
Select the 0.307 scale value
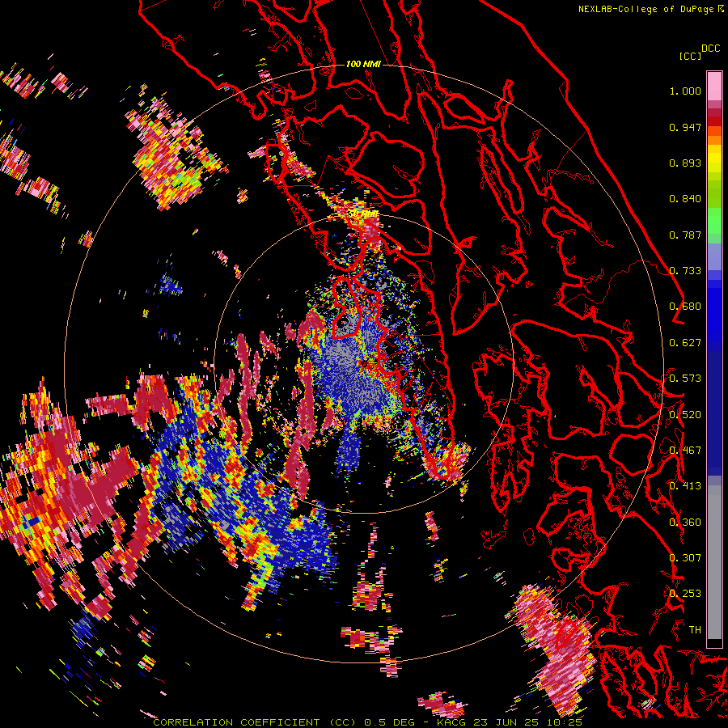[685, 558]
